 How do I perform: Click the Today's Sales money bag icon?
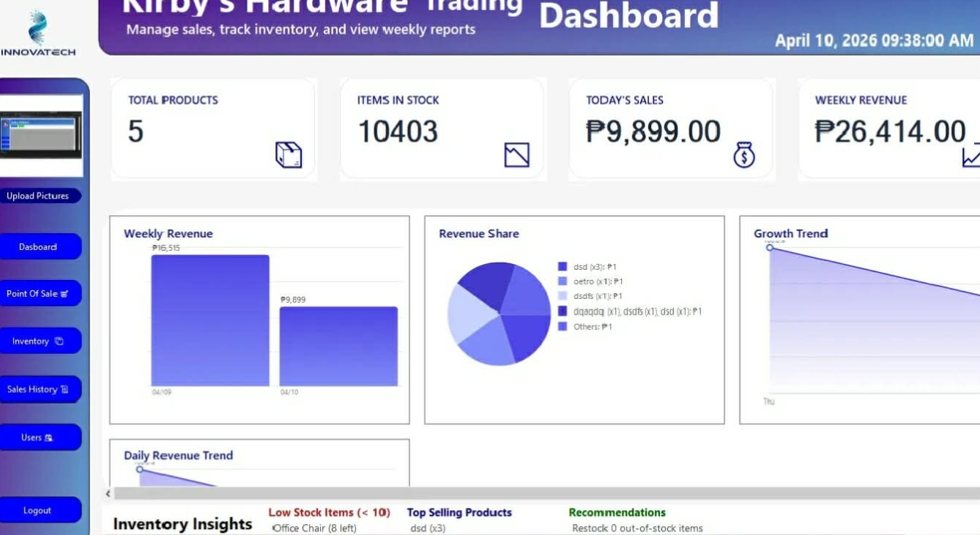pos(744,155)
